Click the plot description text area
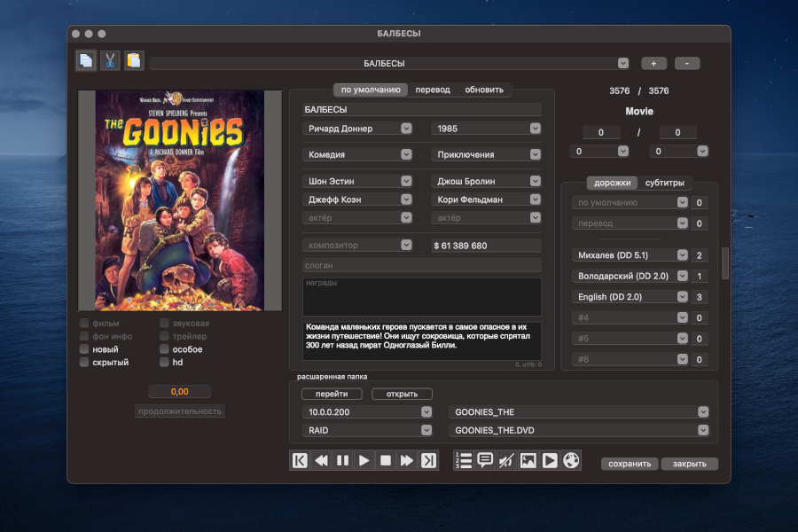798x532 pixels. [422, 340]
